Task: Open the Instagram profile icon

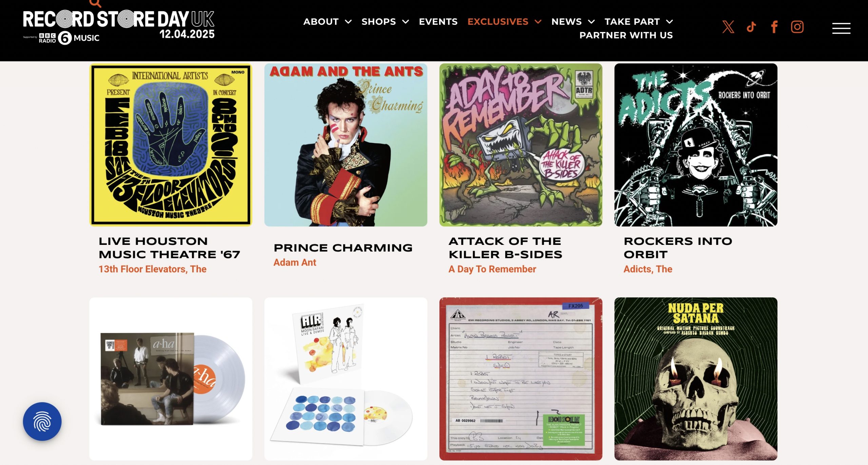Action: 797,27
